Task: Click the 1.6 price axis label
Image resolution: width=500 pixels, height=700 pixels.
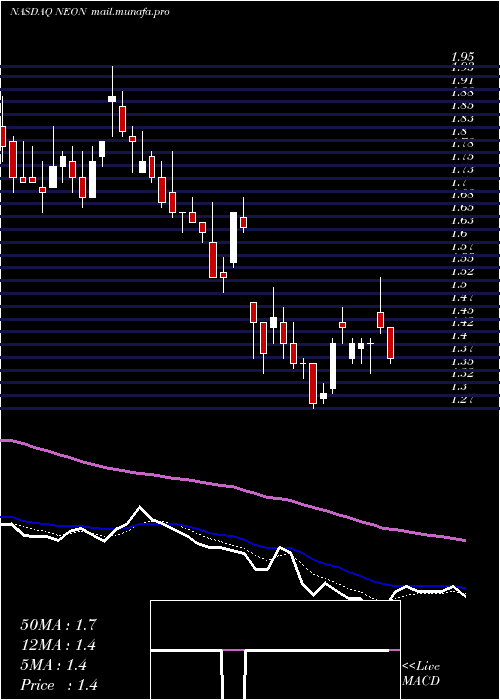Action: tap(459, 233)
